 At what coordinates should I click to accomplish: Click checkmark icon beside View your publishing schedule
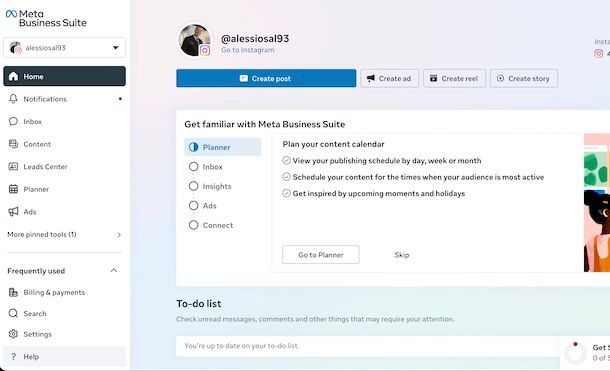pyautogui.click(x=286, y=160)
